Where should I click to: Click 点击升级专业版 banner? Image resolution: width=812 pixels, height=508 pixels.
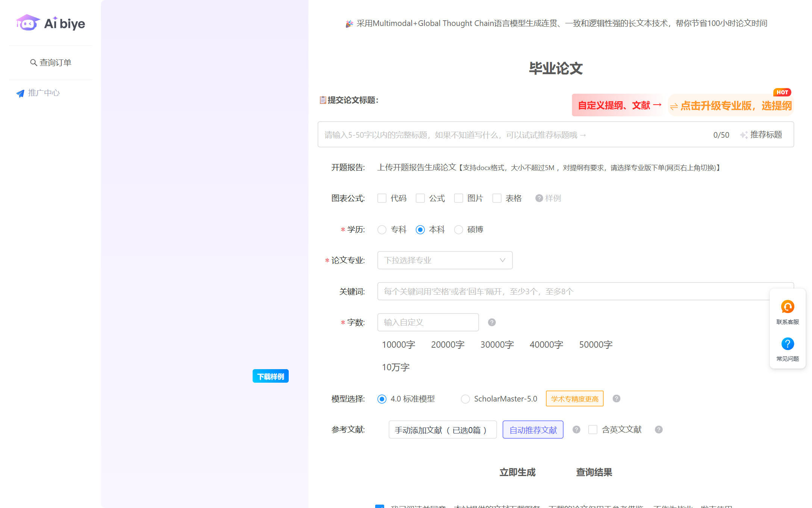point(731,105)
